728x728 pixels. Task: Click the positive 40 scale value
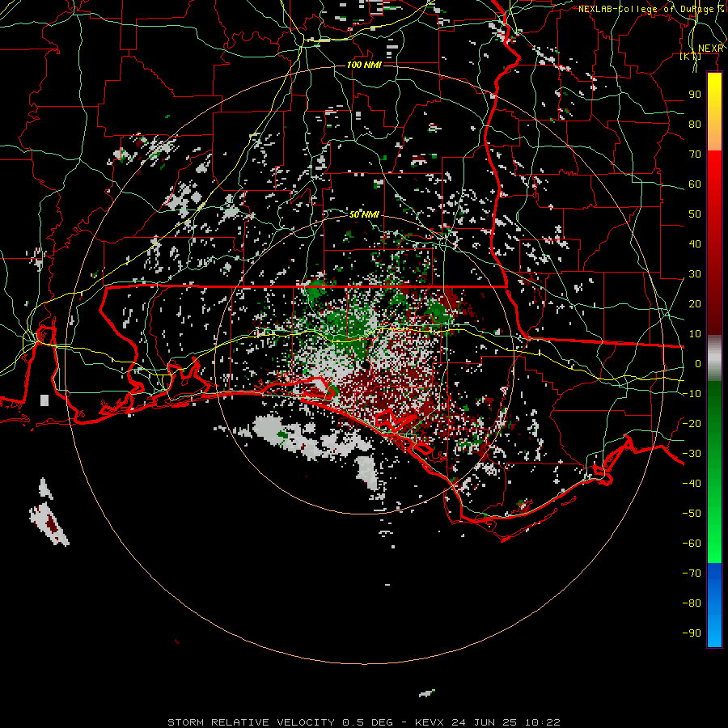coord(695,243)
